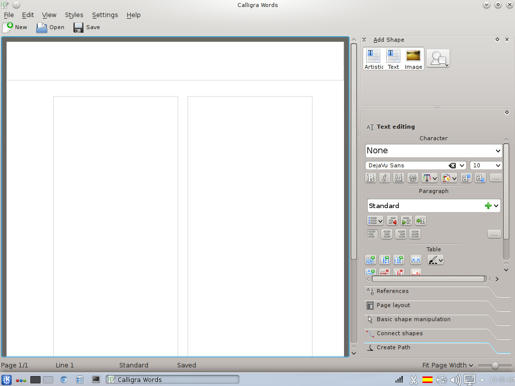Justify paragraph text
This screenshot has height=386, width=515.
[415, 234]
